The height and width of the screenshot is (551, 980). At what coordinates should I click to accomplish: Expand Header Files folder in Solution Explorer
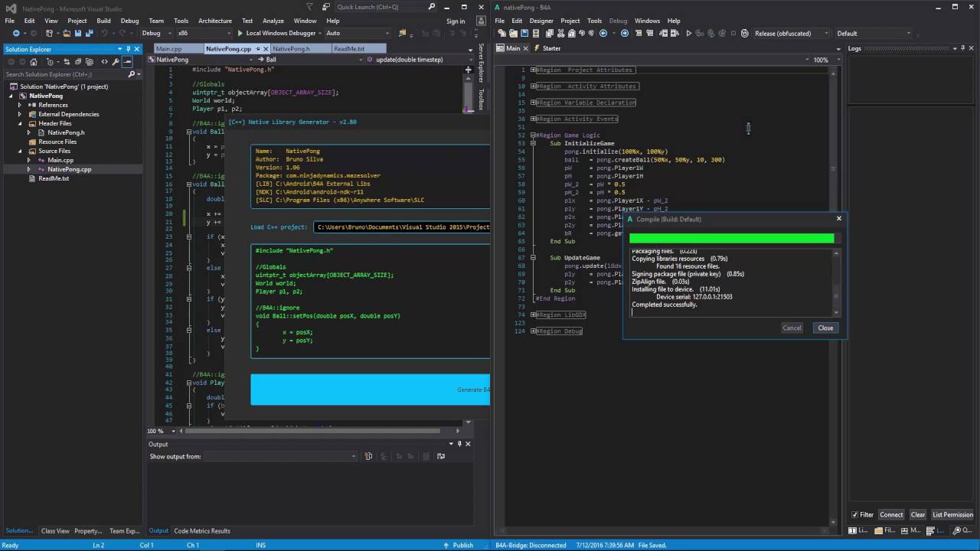(20, 123)
